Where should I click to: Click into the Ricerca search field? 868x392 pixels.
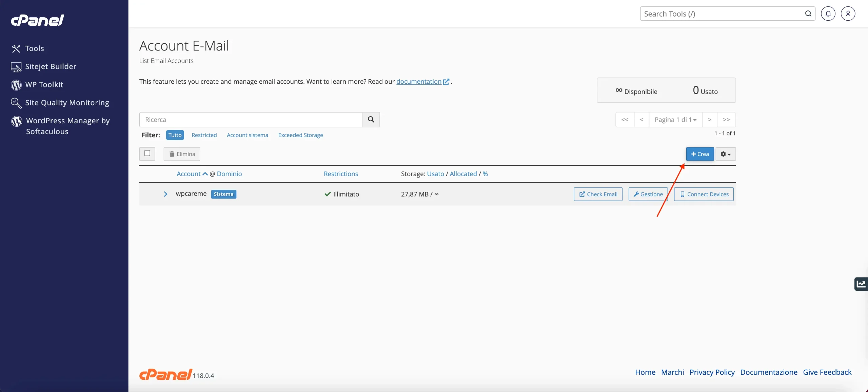(x=250, y=120)
